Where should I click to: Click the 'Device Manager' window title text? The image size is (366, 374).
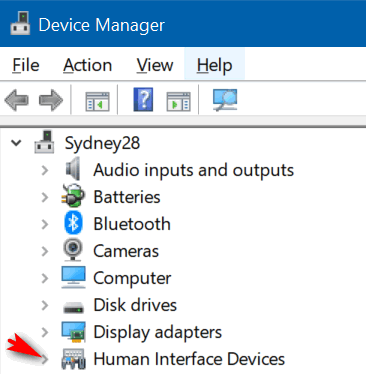[102, 25]
